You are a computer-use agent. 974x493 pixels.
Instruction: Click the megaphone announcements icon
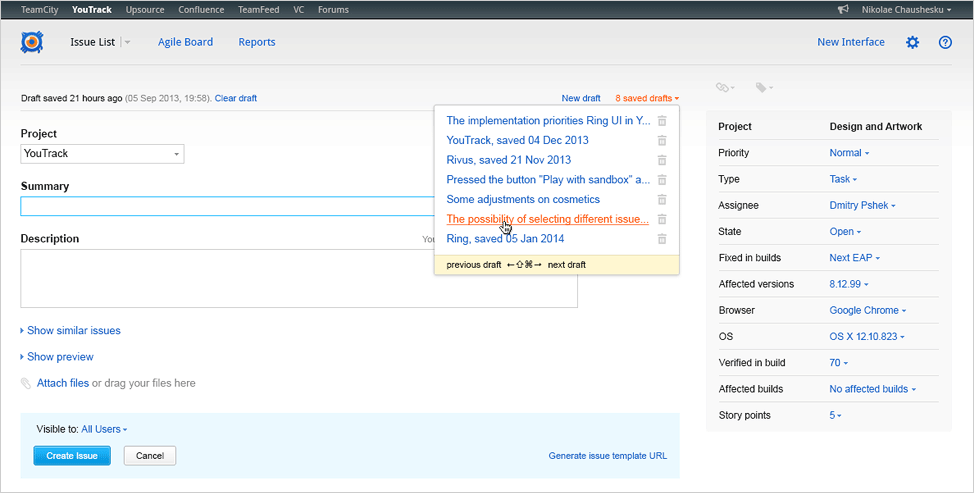pos(843,9)
